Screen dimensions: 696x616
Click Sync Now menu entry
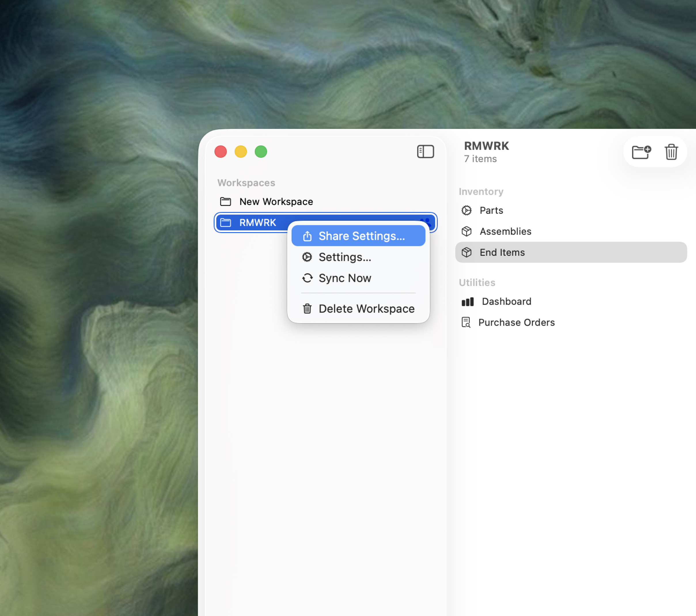(x=345, y=278)
